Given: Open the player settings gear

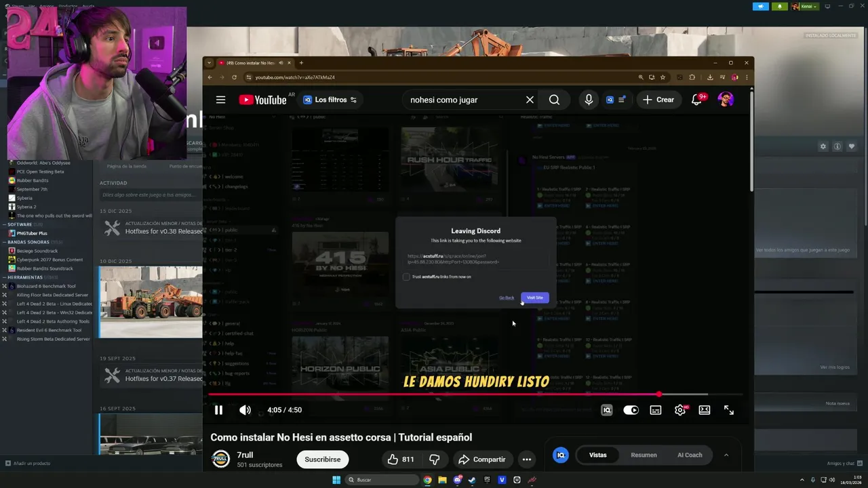Looking at the screenshot, I should pos(680,410).
